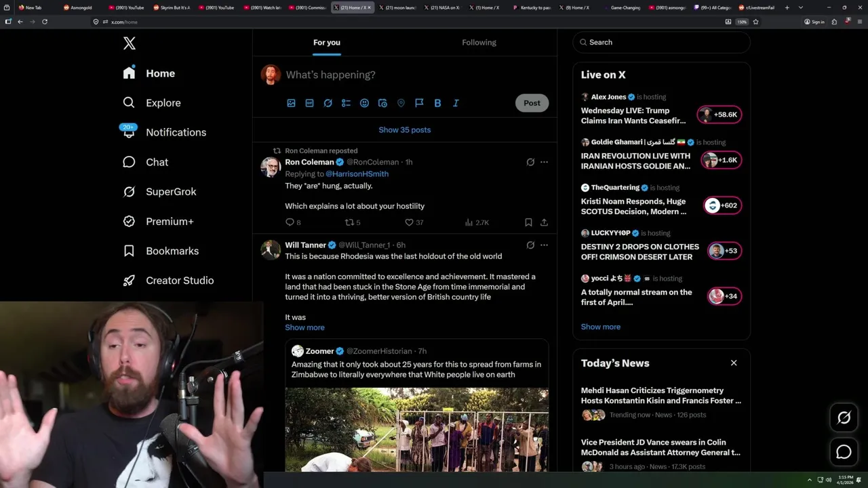Open floating chat messages button

pos(844,452)
